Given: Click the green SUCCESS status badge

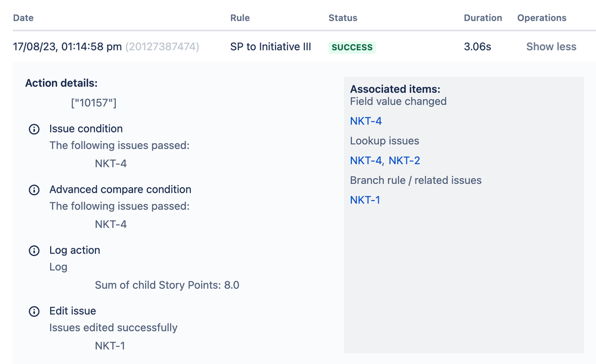Looking at the screenshot, I should (352, 47).
